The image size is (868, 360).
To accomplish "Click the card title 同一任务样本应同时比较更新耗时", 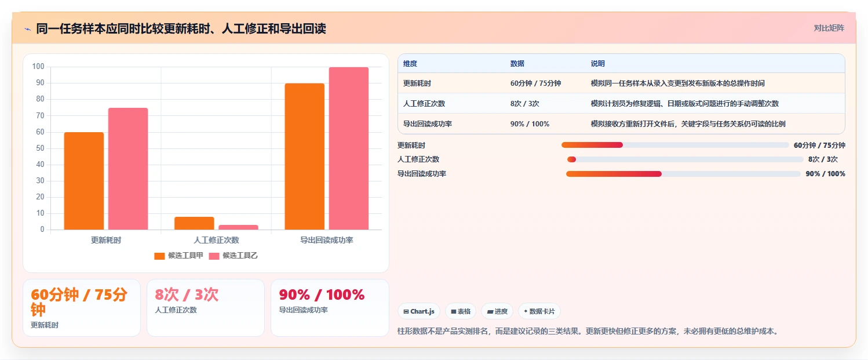I will (x=181, y=28).
